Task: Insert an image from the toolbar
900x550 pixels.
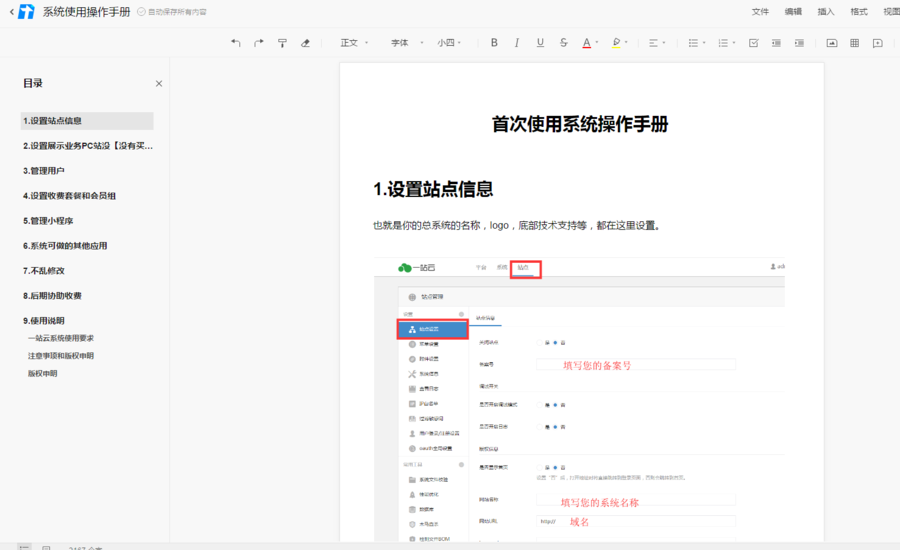Action: (x=831, y=43)
